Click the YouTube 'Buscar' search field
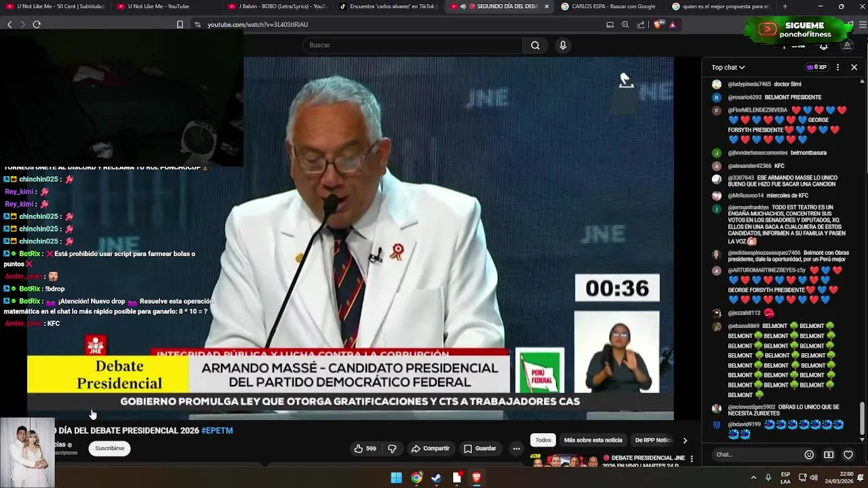The height and width of the screenshot is (488, 868). [412, 45]
